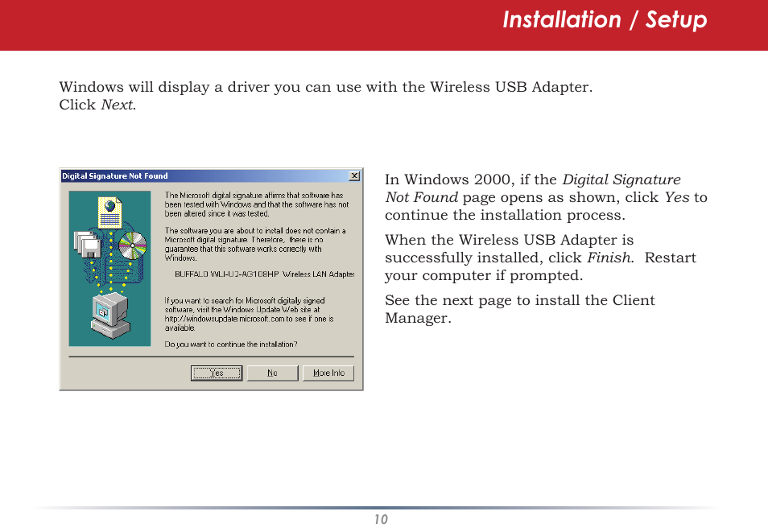Click the No button in dialog
768x532 pixels.
tap(272, 373)
